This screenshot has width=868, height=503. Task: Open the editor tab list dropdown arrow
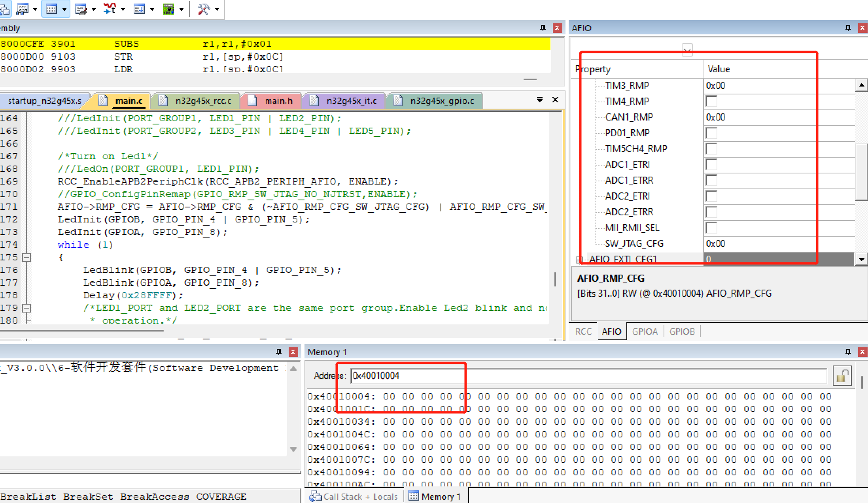[539, 100]
